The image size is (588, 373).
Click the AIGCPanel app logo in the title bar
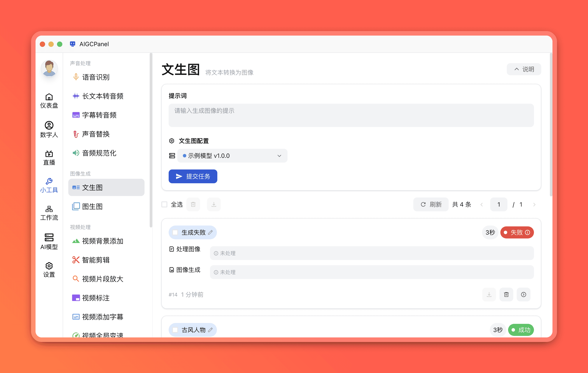click(x=72, y=44)
